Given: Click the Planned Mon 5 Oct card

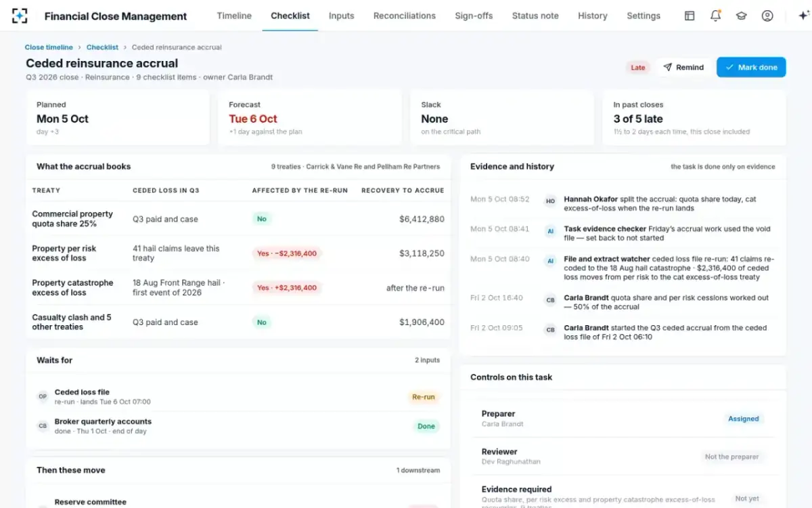Looking at the screenshot, I should (x=118, y=118).
